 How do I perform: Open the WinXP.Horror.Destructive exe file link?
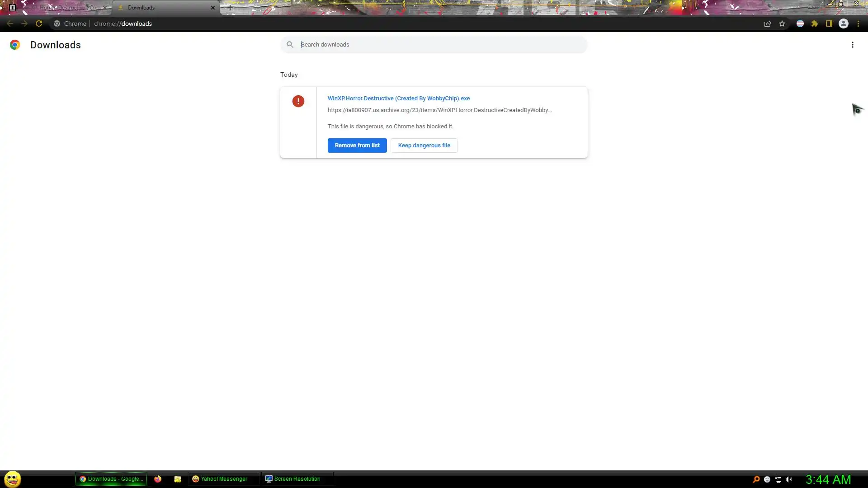click(x=399, y=99)
